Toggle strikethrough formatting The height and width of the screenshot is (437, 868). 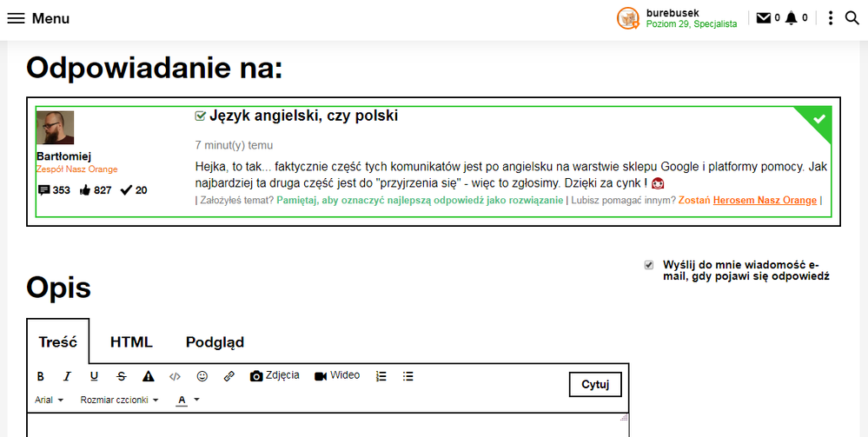(x=122, y=377)
